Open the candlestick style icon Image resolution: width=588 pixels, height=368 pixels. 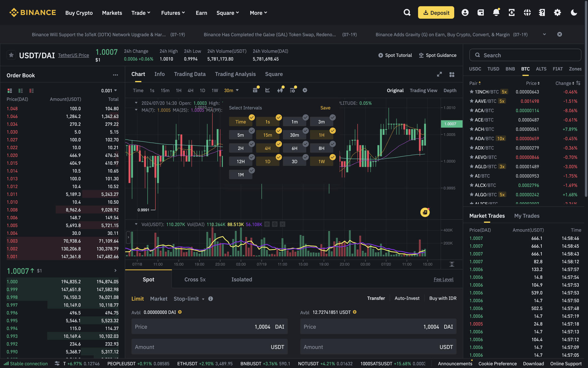pyautogui.click(x=280, y=90)
